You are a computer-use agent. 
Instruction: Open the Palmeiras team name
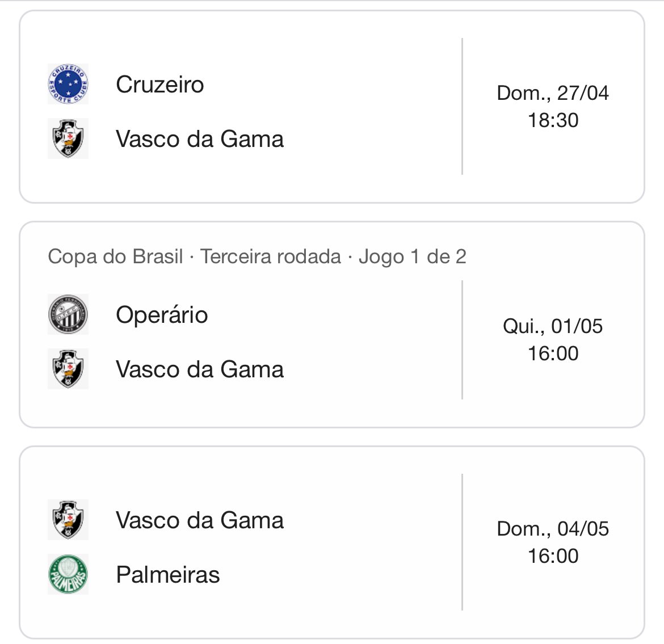(168, 575)
